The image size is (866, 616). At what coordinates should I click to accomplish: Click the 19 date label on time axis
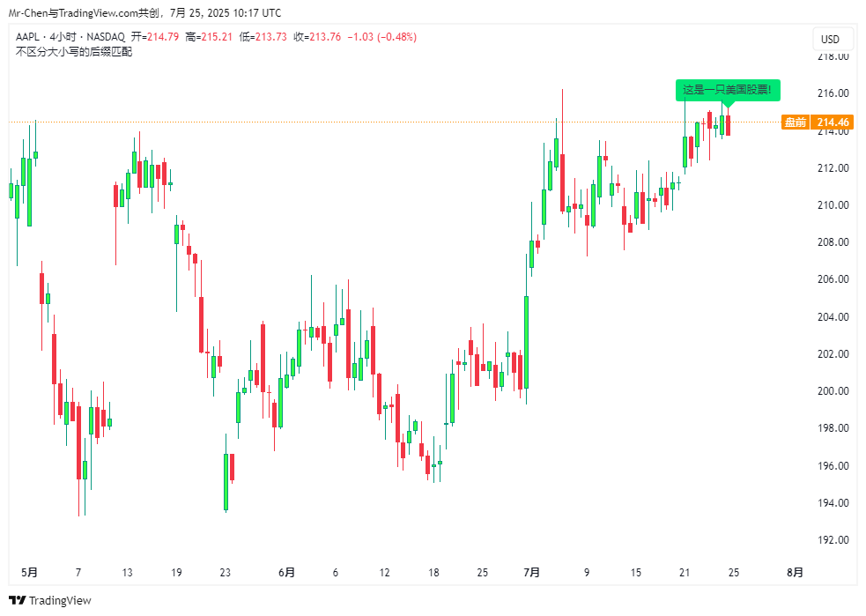pyautogui.click(x=176, y=572)
